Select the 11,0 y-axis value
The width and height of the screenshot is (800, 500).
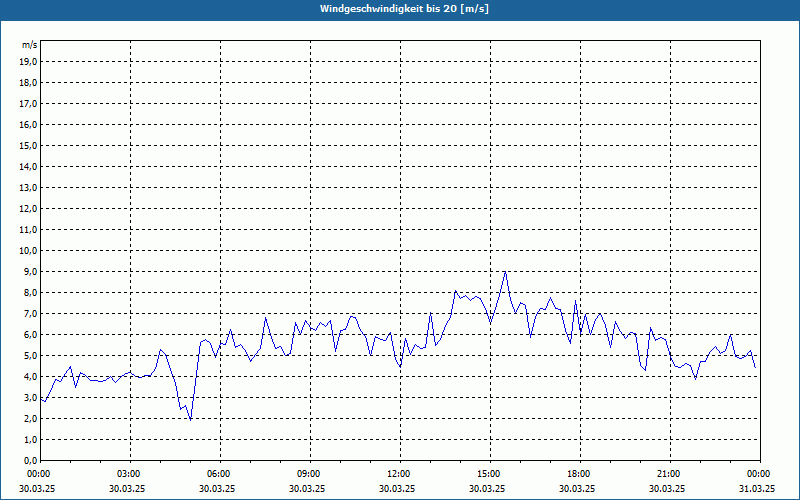tap(28, 230)
